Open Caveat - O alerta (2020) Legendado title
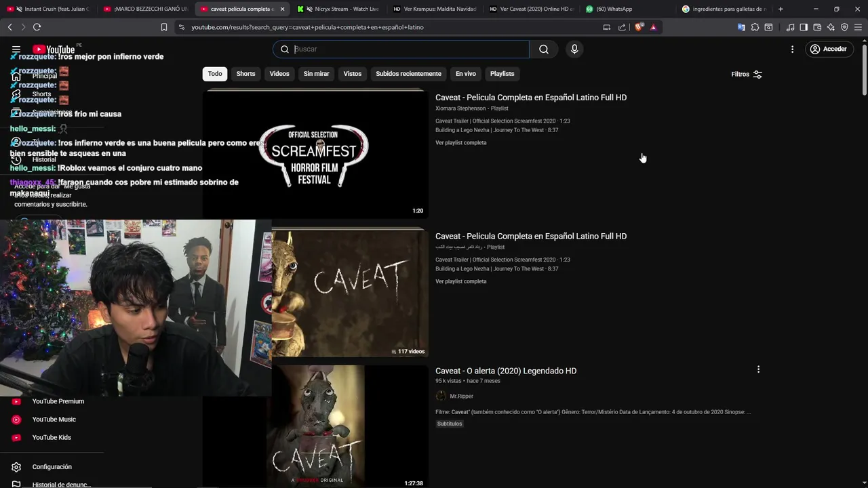 tap(506, 371)
